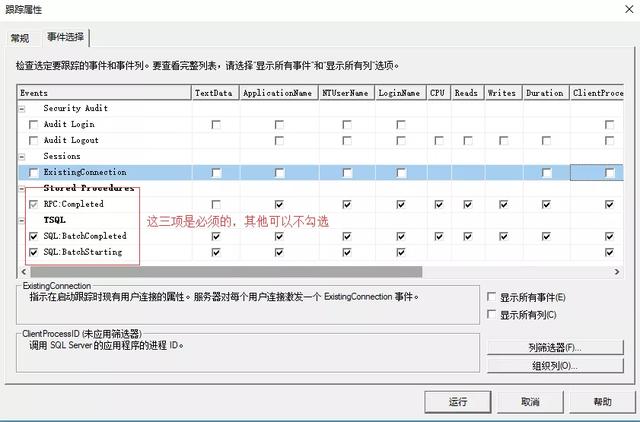Open the 组织列(O)... dialog

[555, 366]
